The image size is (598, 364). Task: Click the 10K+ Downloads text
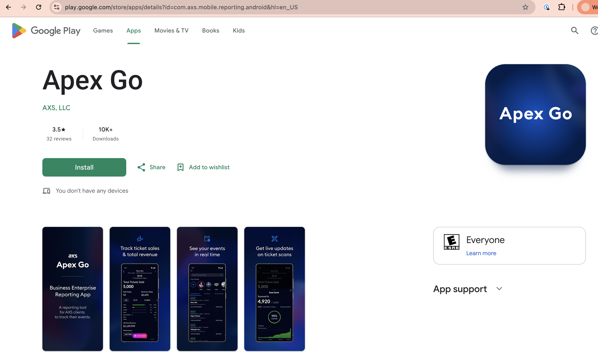(105, 134)
